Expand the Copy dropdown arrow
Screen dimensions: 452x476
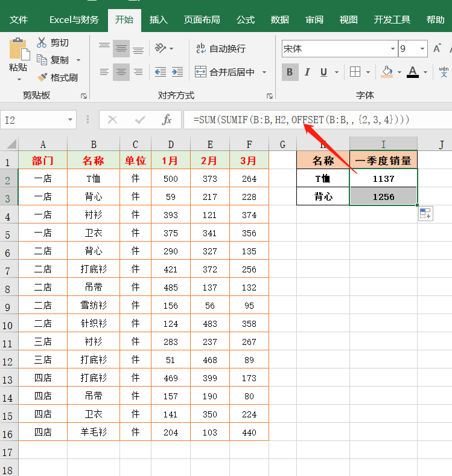click(78, 60)
